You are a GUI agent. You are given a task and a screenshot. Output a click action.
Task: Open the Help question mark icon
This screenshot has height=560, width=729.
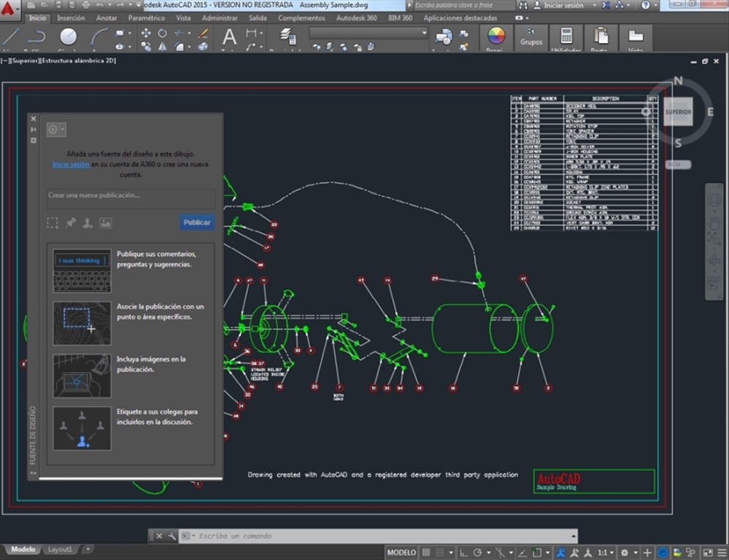point(645,5)
